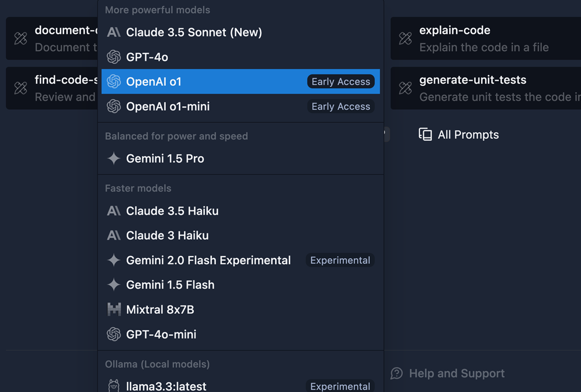Image resolution: width=581 pixels, height=392 pixels.
Task: Click the Anthropic icon beside Claude 3.5 Sonnet
Action: coord(114,32)
